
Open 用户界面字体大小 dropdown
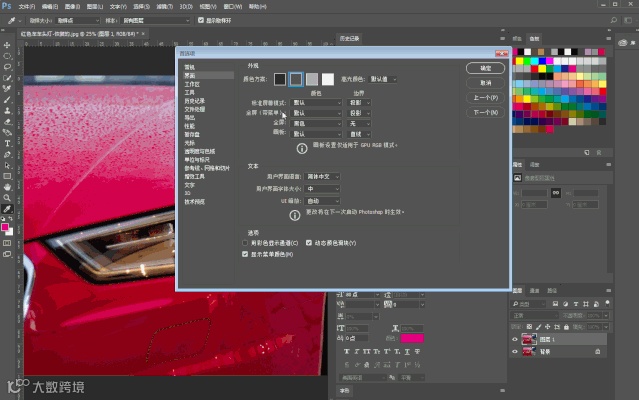pyautogui.click(x=322, y=189)
